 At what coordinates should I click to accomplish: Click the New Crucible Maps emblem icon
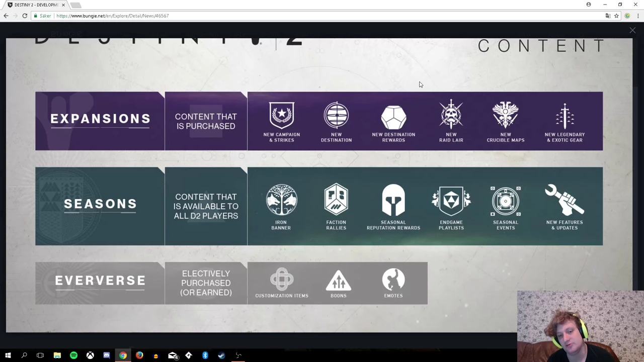point(506,115)
